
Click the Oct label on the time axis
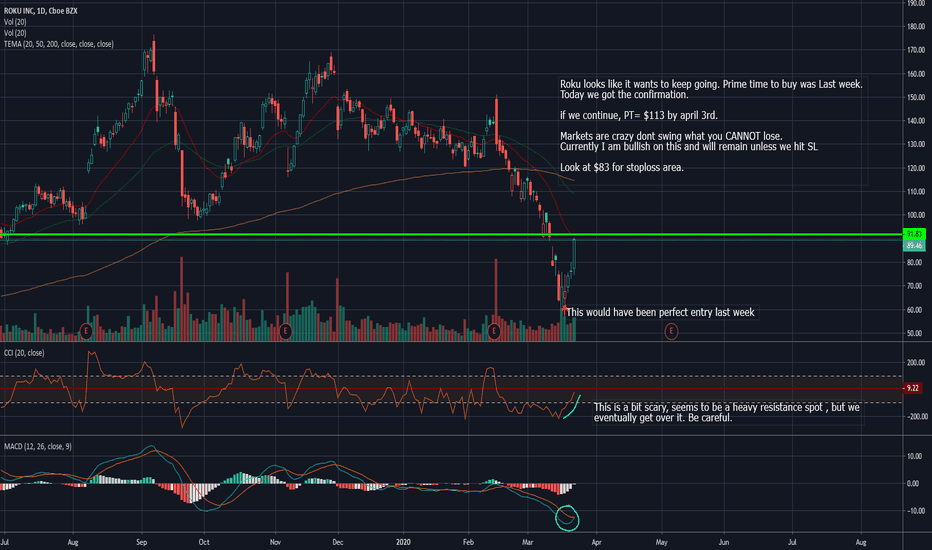point(204,542)
